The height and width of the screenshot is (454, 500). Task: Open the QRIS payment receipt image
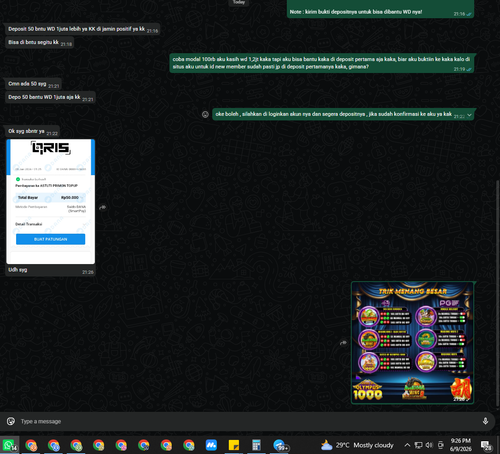pos(51,201)
